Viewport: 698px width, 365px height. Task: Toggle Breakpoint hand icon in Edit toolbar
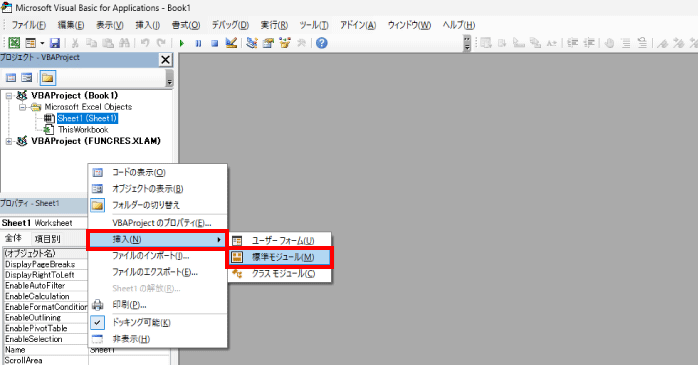pyautogui.click(x=609, y=43)
